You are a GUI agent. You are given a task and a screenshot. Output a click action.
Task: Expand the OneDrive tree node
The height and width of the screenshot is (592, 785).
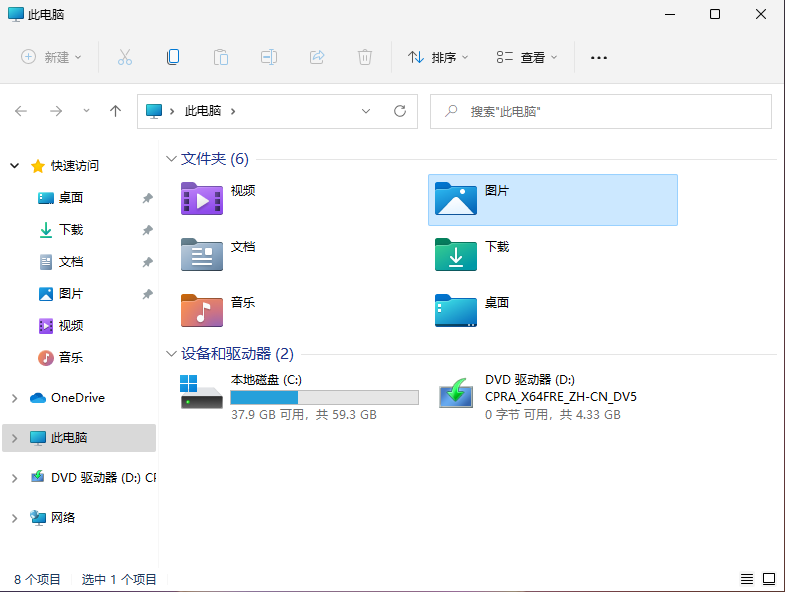pos(14,398)
